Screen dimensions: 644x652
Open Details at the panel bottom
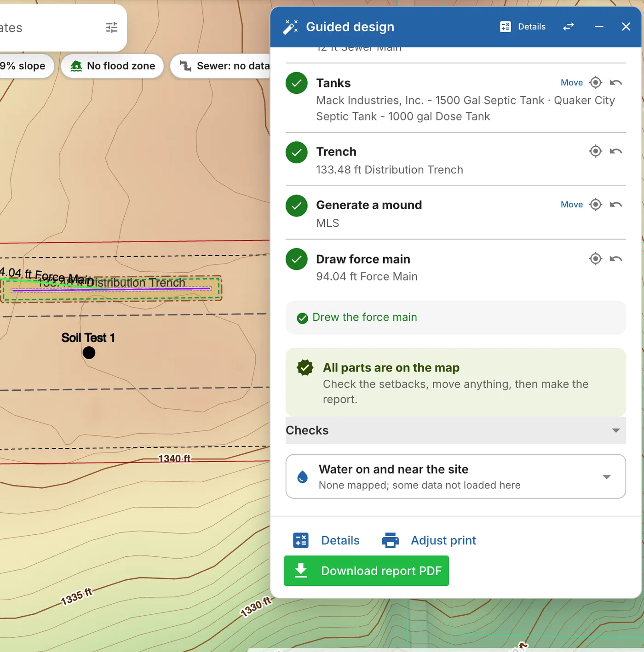[x=326, y=540]
